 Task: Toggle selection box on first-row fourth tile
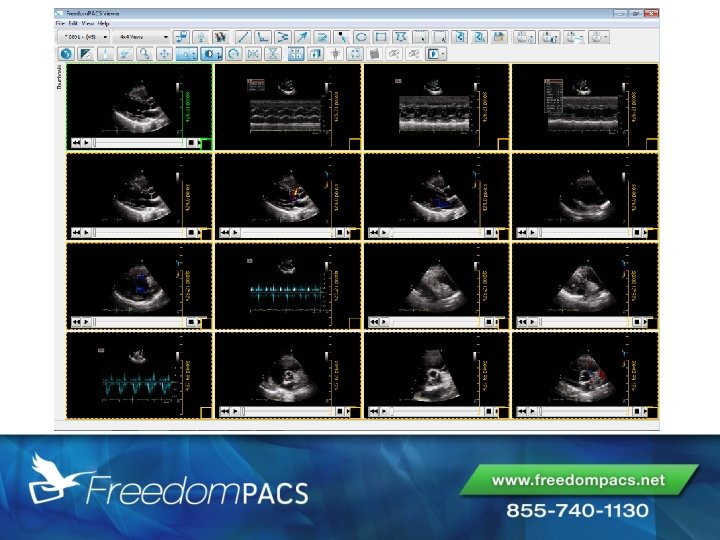pos(652,144)
